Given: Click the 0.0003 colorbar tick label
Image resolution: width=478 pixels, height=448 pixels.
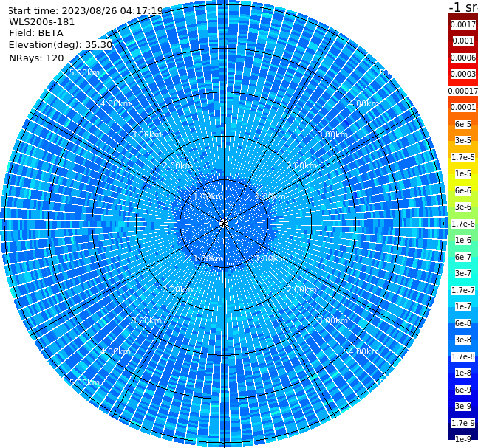Looking at the screenshot, I should click(463, 75).
